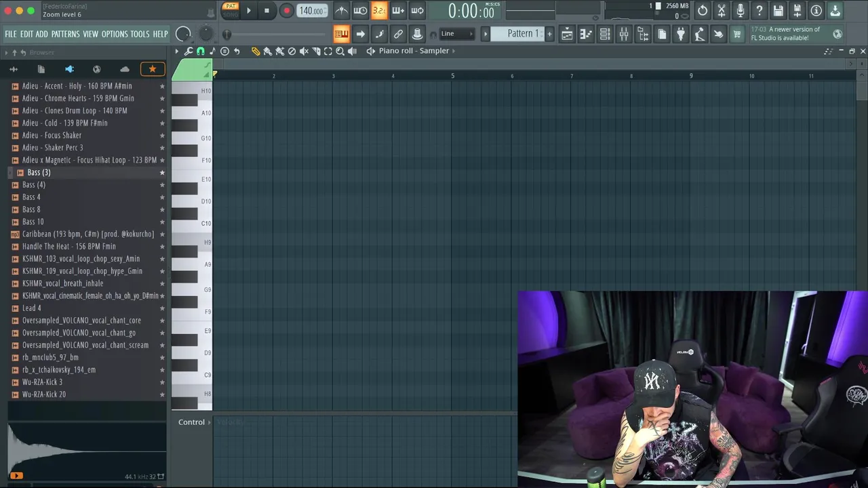Select the Delete tool in piano roll toolbar
Image resolution: width=868 pixels, height=488 pixels.
pos(292,51)
